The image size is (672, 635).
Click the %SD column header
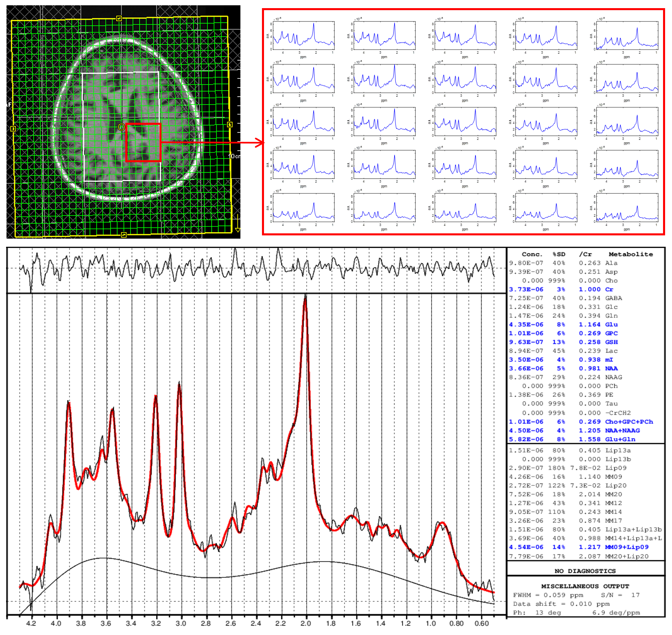coord(559,254)
